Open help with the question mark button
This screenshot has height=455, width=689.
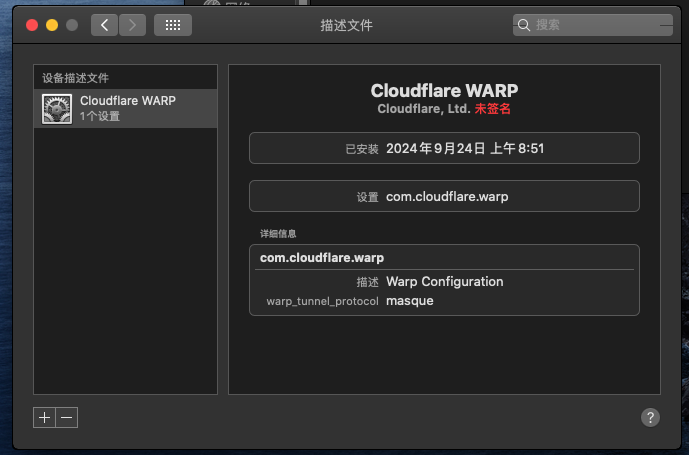649,418
